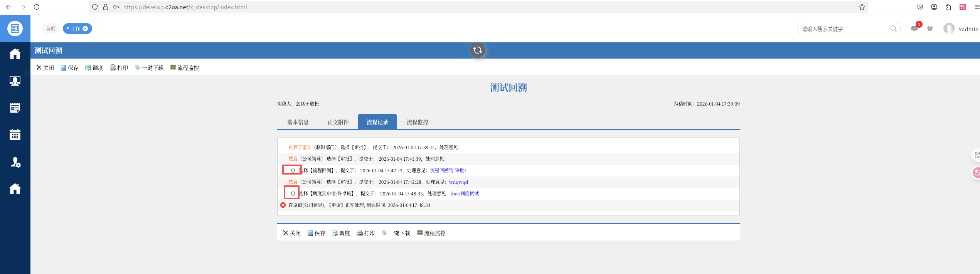Screen dimensions: 980x274
Task: Close the 工作 tab with its x
Action: point(85,29)
